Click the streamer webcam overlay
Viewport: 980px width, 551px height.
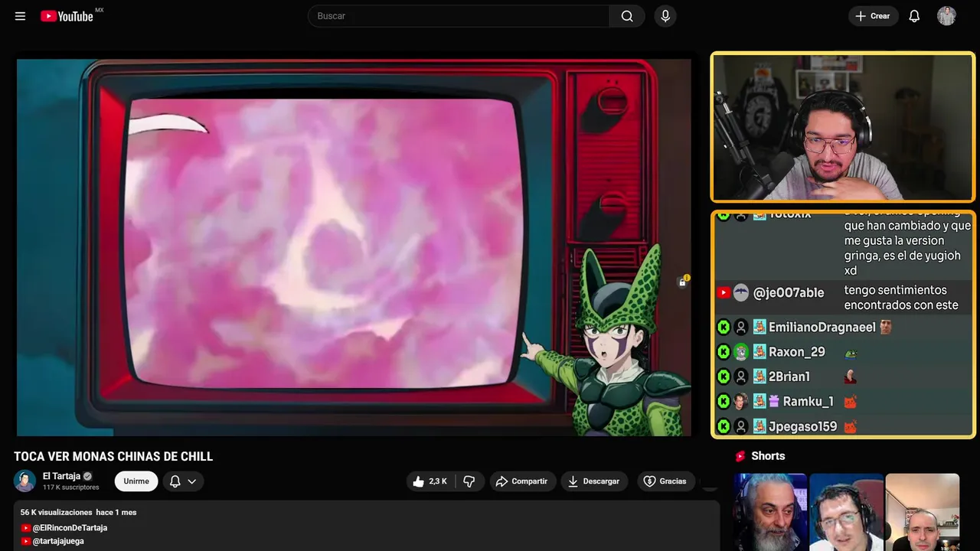click(x=842, y=127)
